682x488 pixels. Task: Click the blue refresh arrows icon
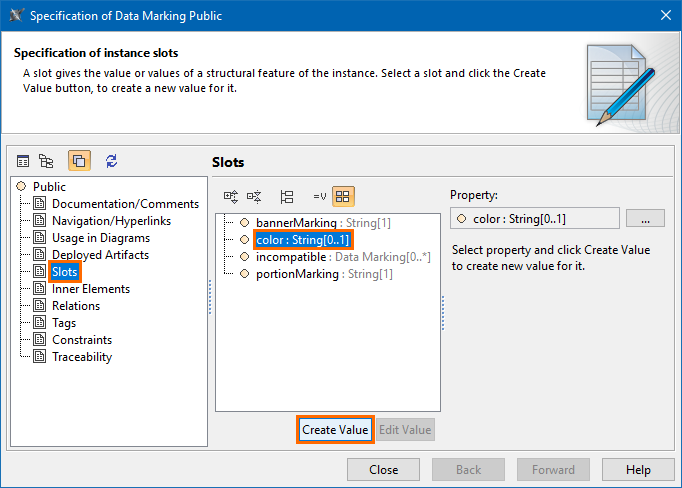[111, 161]
